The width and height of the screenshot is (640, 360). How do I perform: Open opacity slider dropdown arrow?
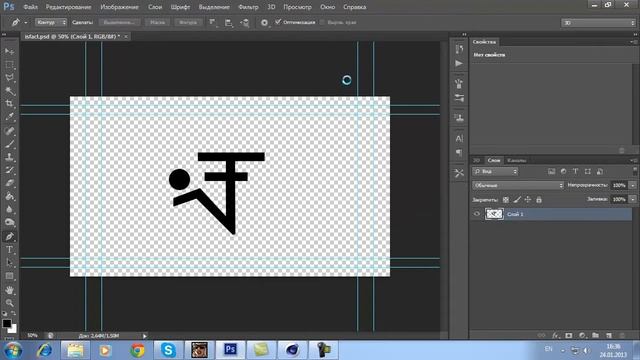pyautogui.click(x=633, y=185)
